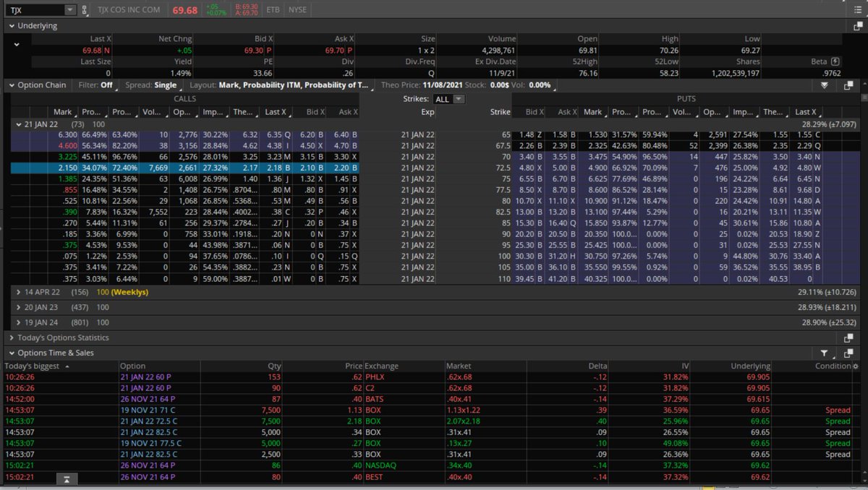The height and width of the screenshot is (490, 868).
Task: Click the ETB label in header
Action: click(x=273, y=10)
